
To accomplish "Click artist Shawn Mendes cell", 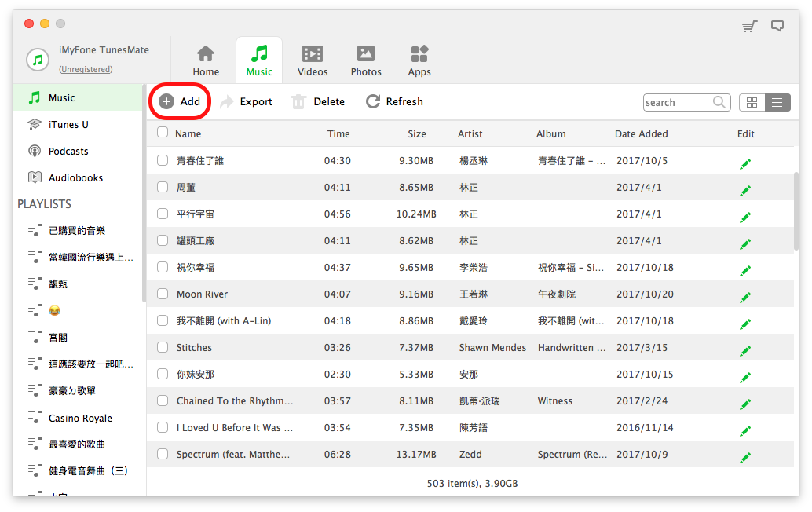I will click(492, 347).
